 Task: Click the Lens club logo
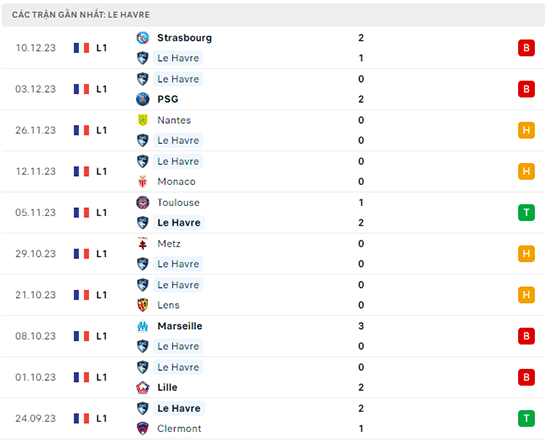pos(143,305)
